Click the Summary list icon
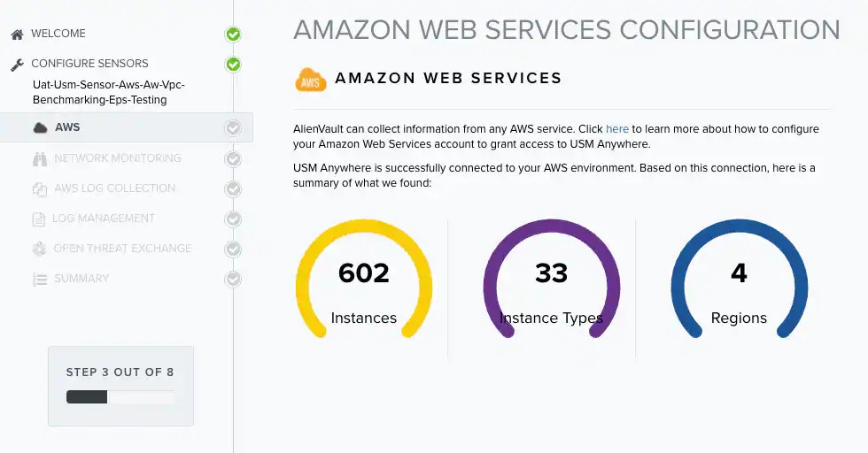 40,280
